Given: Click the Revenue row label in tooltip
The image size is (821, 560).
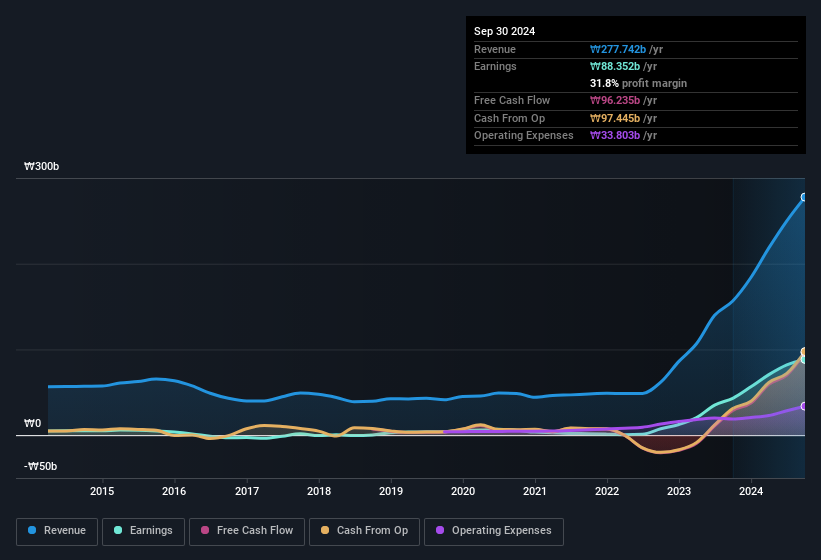Looking at the screenshot, I should (x=495, y=49).
